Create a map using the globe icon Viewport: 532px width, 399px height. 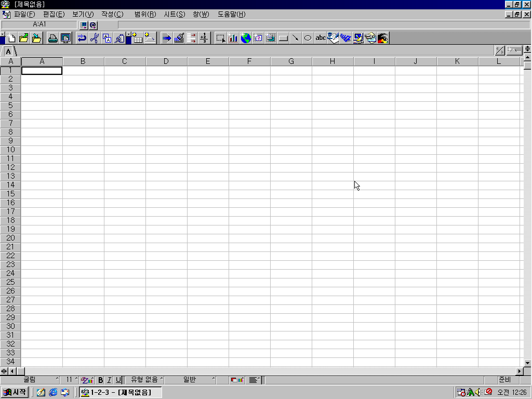pyautogui.click(x=246, y=38)
